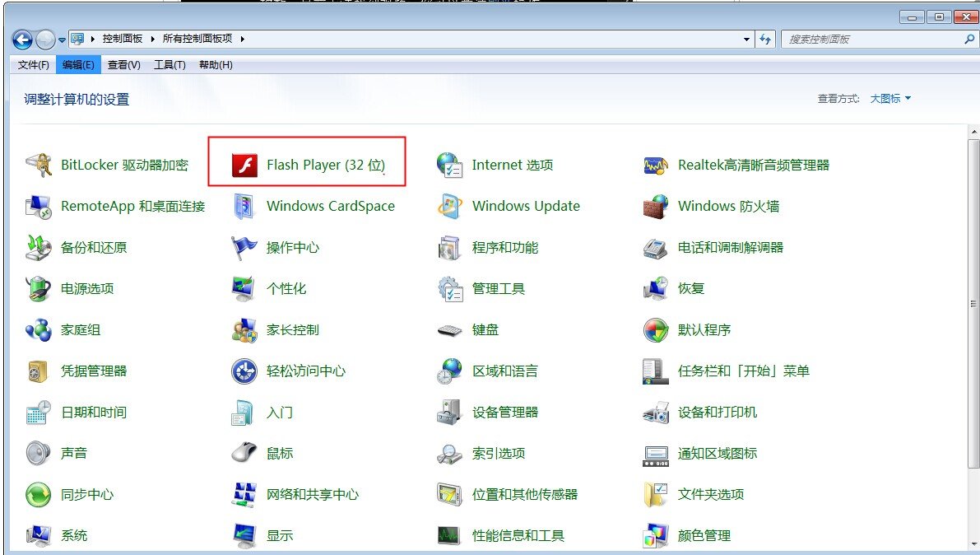Click the 控制面板 breadcrumb in address bar
980x555 pixels.
122,39
